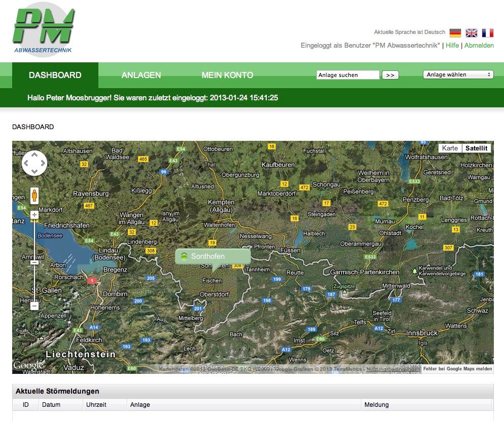
Task: Open the DASHBOARD tab
Action: coord(55,75)
